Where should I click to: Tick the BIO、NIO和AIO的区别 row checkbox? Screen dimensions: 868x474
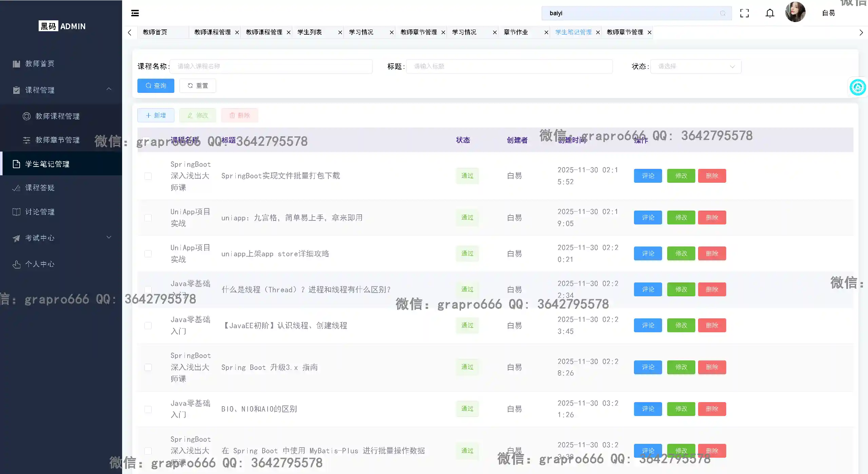coord(148,409)
